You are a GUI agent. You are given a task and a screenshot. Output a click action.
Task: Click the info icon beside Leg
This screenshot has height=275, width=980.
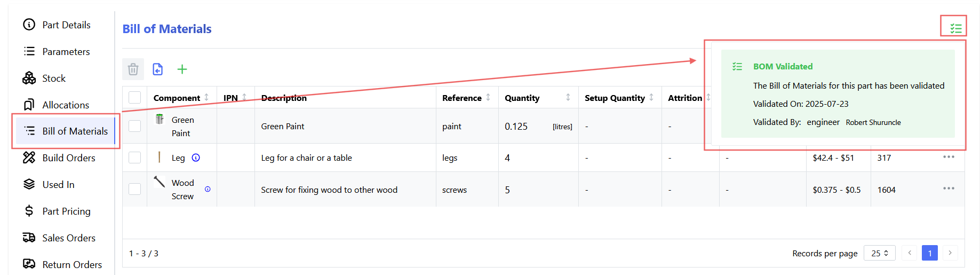point(196,158)
